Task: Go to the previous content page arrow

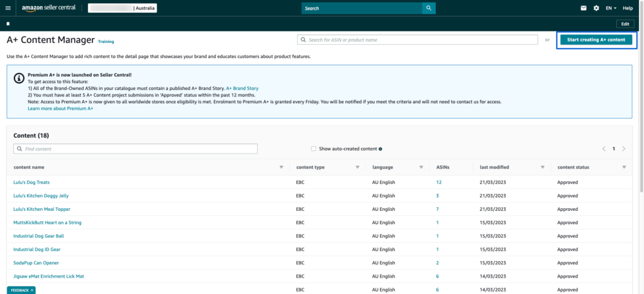Action: click(604, 149)
